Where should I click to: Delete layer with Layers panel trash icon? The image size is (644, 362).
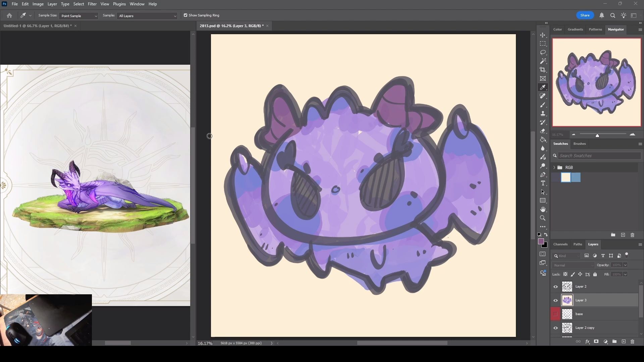pos(632,342)
